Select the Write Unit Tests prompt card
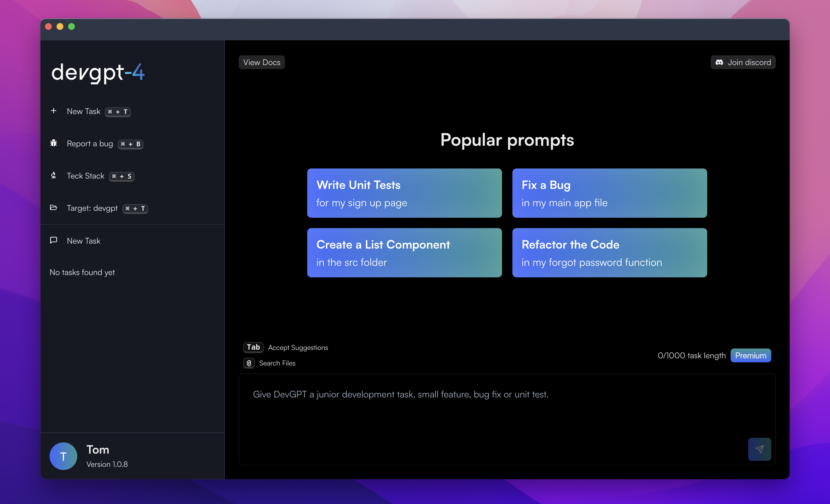The width and height of the screenshot is (830, 504). [404, 193]
